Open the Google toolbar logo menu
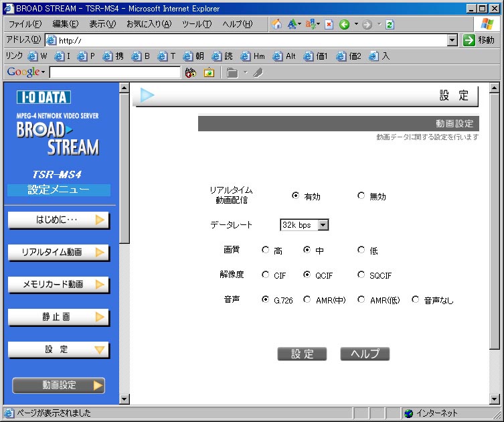This screenshot has height=422, width=504. pyautogui.click(x=26, y=72)
